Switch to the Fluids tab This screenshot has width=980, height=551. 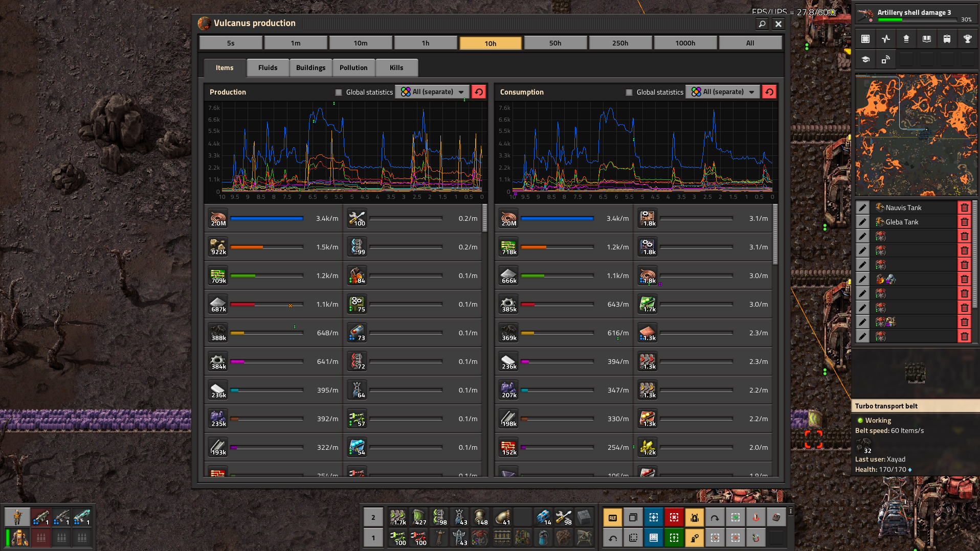[x=268, y=67]
